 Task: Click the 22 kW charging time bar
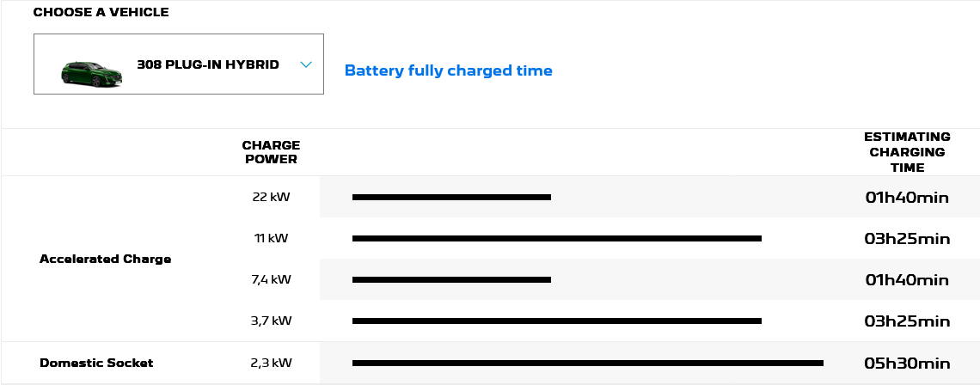tap(451, 198)
